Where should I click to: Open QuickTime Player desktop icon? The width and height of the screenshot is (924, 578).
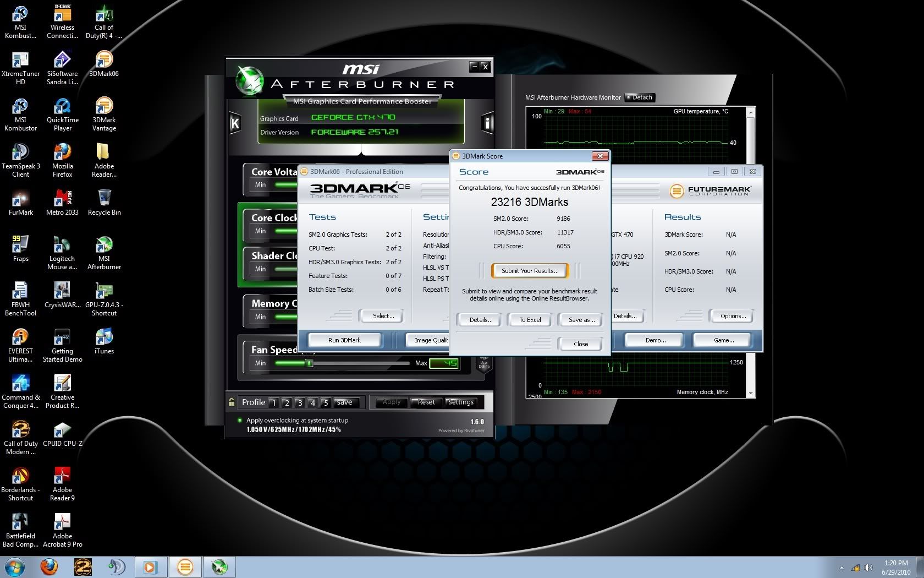pos(62,114)
